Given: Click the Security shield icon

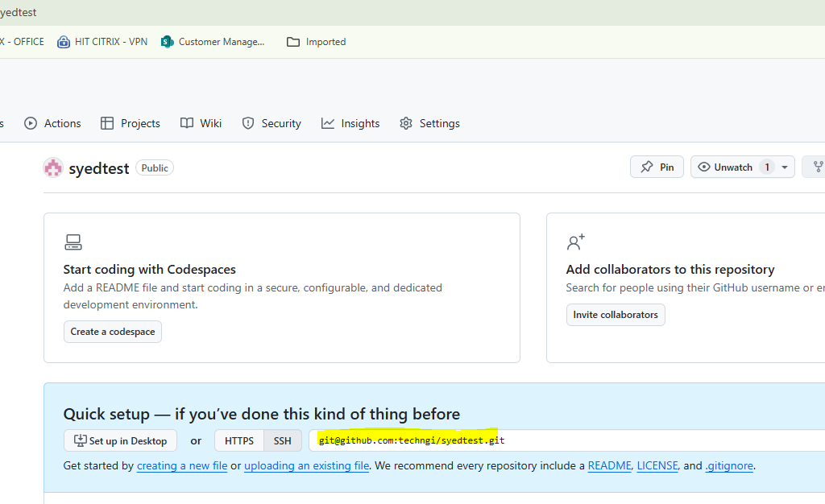Looking at the screenshot, I should (248, 123).
